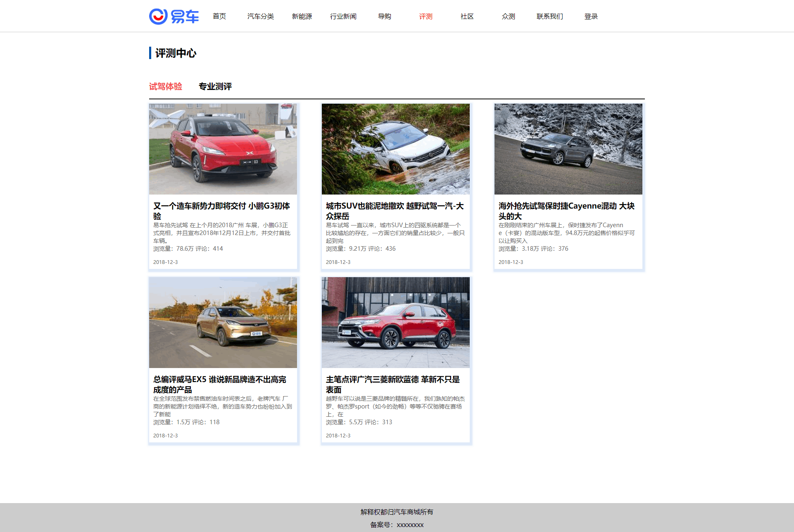
Task: Click the 2018-12-3 date under 欧蓝德 article
Action: 338,436
